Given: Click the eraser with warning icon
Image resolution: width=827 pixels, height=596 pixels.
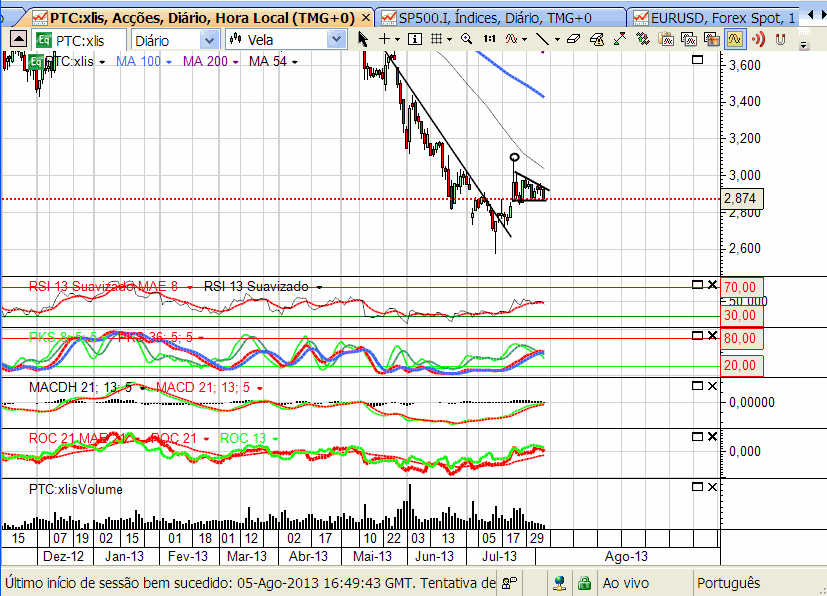Looking at the screenshot, I should [597, 39].
